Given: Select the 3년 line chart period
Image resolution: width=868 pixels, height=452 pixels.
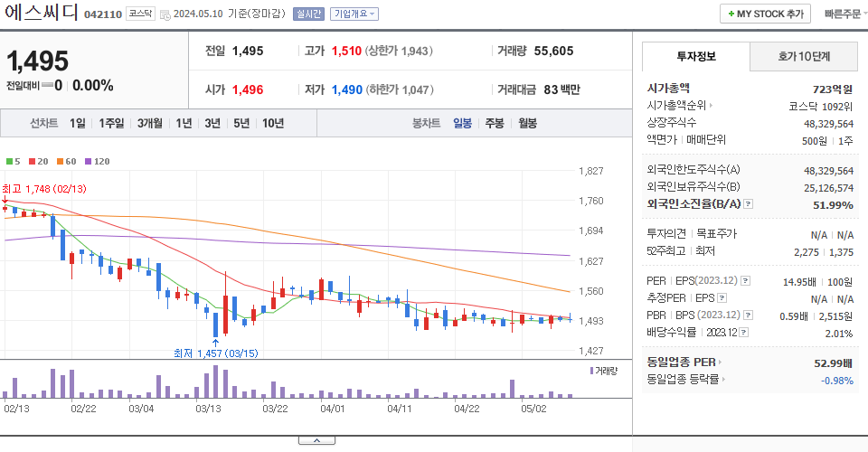Looking at the screenshot, I should [212, 123].
